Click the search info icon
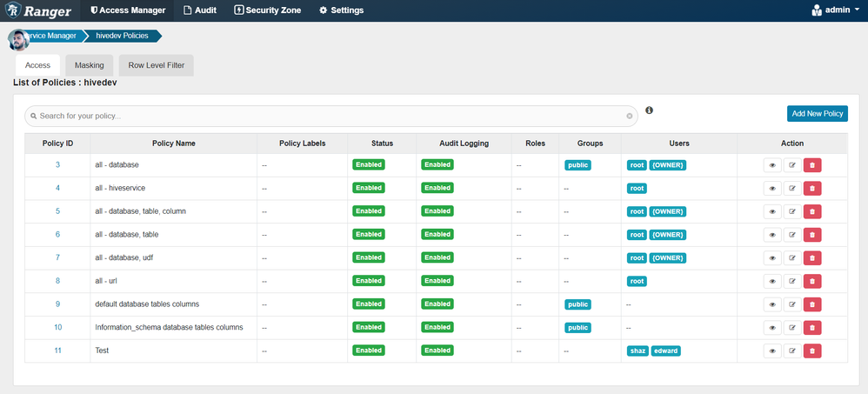 650,110
